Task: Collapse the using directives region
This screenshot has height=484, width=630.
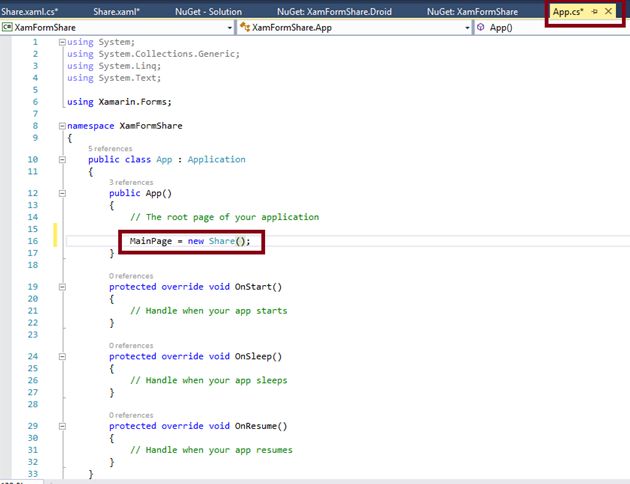Action: 62,42
